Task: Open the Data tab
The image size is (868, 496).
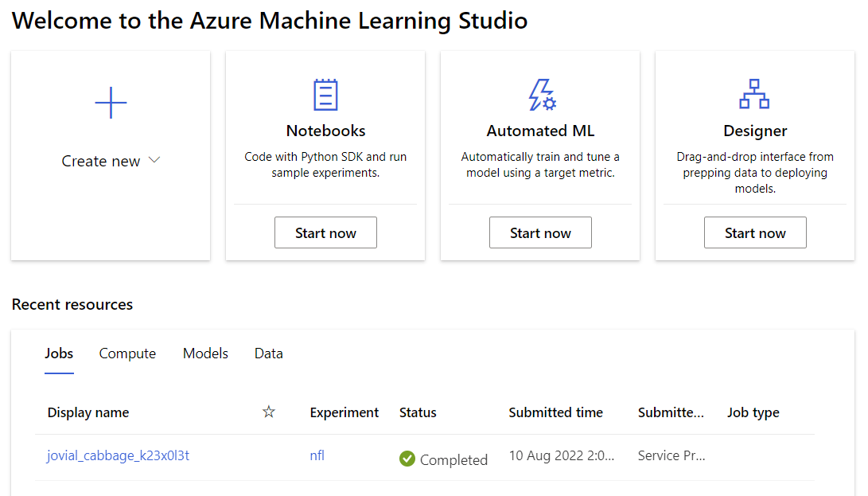Action: [268, 353]
